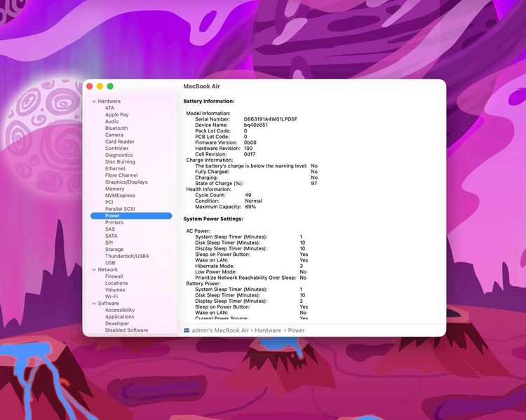Image resolution: width=526 pixels, height=420 pixels.
Task: Click the Firmware Version value 0b00
Action: pyautogui.click(x=250, y=142)
